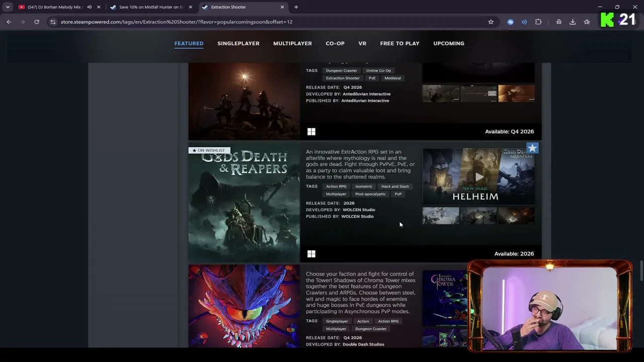Select the Hack and Slash tag
Viewport: 644px width, 362px height.
(x=395, y=187)
